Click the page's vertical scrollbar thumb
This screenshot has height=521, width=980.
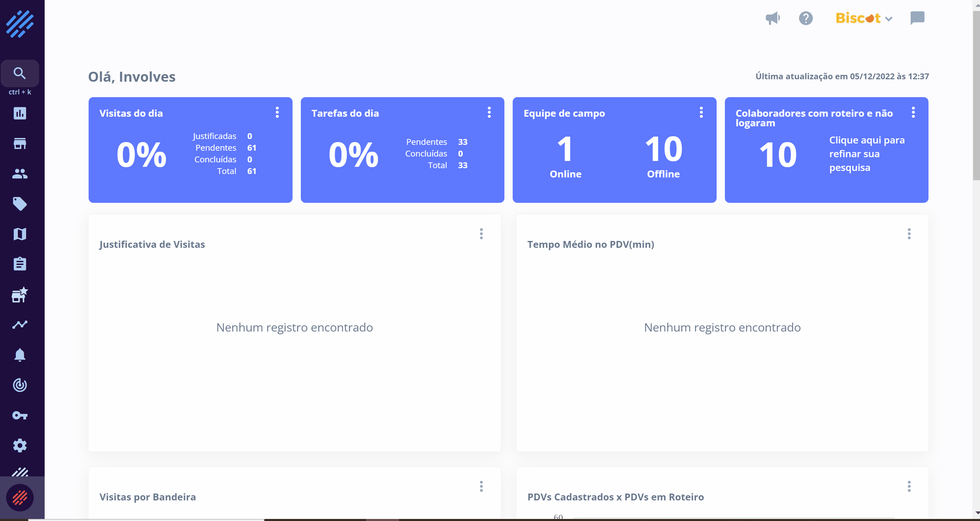coord(976,95)
